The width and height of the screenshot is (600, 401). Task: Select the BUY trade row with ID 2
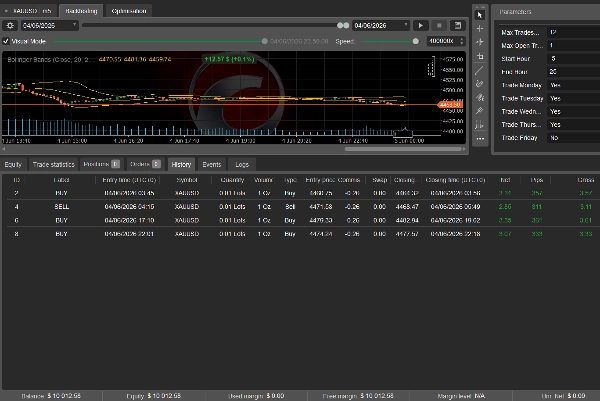pyautogui.click(x=302, y=193)
